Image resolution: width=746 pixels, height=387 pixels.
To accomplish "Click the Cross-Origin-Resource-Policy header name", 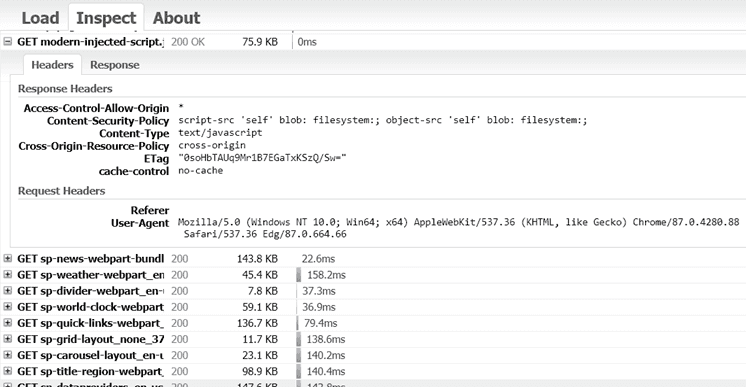I will [94, 146].
